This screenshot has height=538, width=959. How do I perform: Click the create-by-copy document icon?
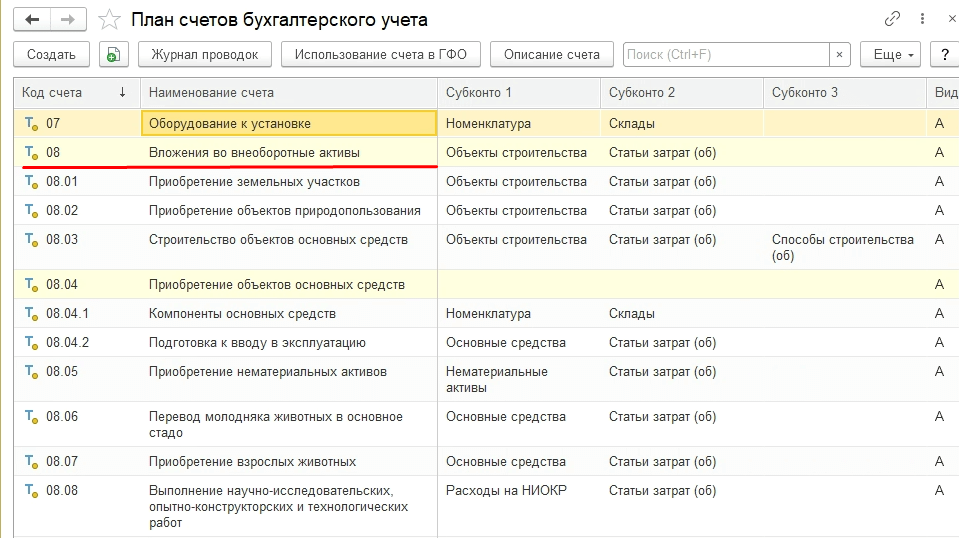[114, 55]
